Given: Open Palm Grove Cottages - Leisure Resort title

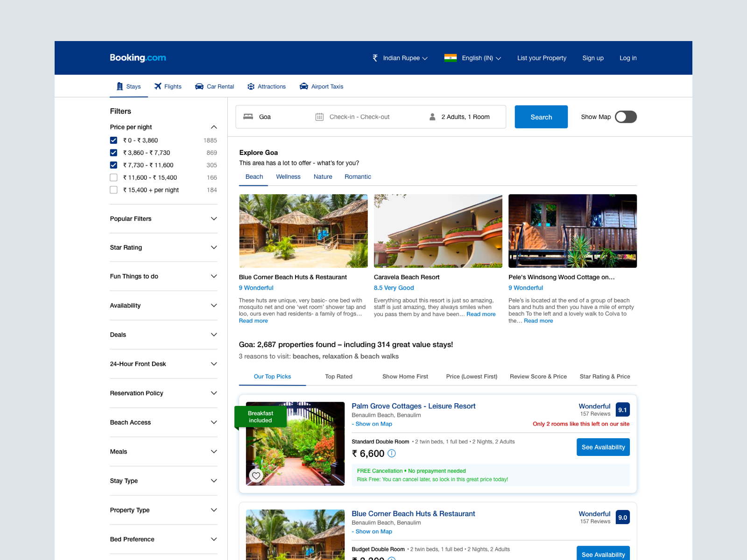Looking at the screenshot, I should pyautogui.click(x=414, y=406).
